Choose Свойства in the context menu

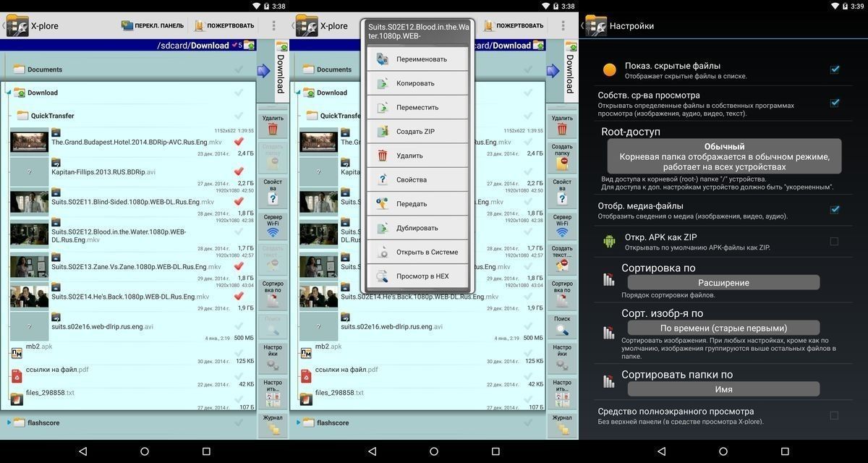[417, 179]
